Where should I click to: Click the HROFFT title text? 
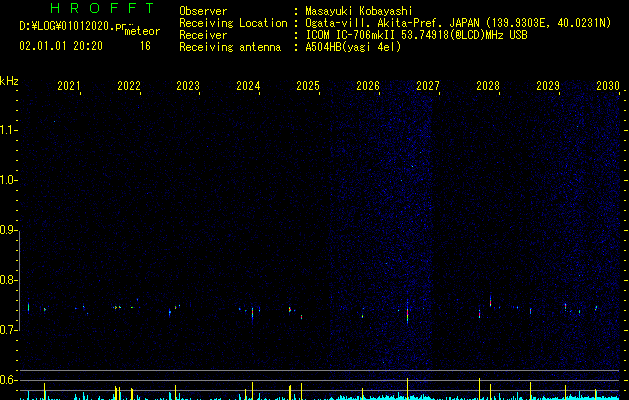point(102,8)
